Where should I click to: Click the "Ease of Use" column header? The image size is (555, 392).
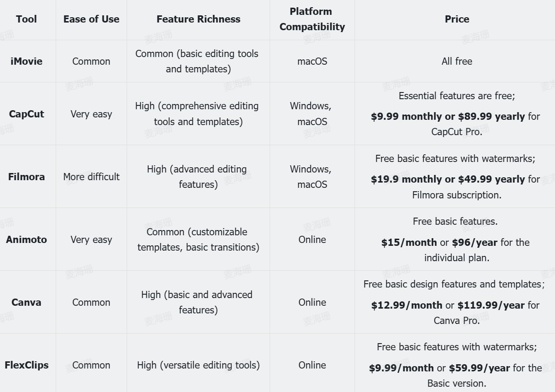tap(91, 19)
